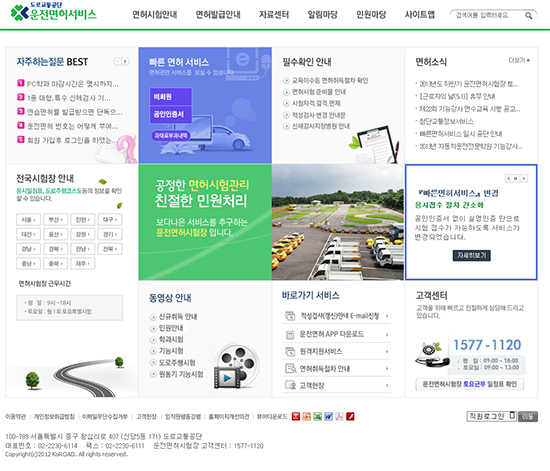Pause the notice banner slideshow
The height and width of the screenshot is (471, 550).
point(516,179)
